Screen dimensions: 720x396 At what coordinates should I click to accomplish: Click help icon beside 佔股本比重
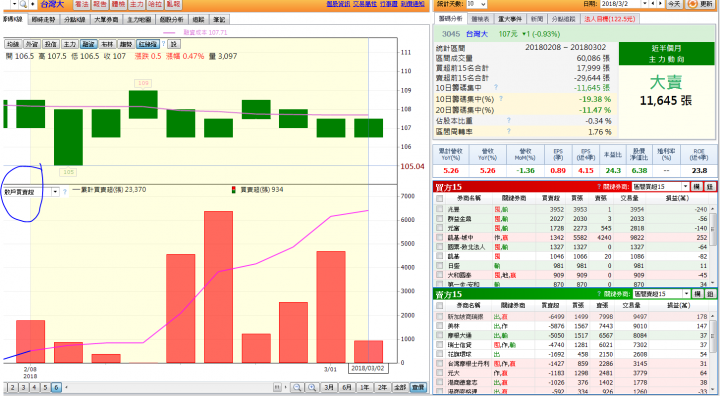(x=509, y=120)
